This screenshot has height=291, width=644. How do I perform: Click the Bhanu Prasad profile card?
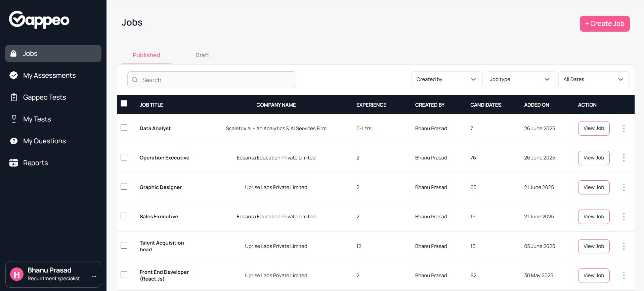[53, 274]
